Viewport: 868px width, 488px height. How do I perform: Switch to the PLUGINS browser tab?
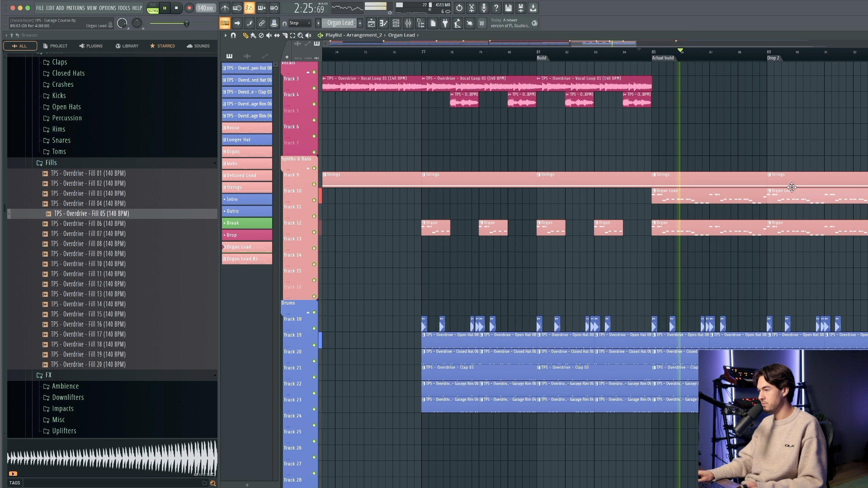point(91,46)
